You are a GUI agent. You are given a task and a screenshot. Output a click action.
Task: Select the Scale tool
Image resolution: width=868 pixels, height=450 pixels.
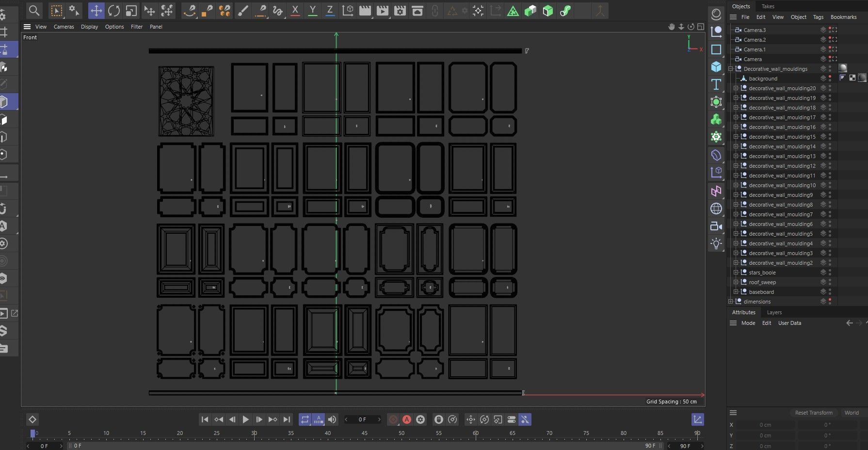(x=131, y=10)
